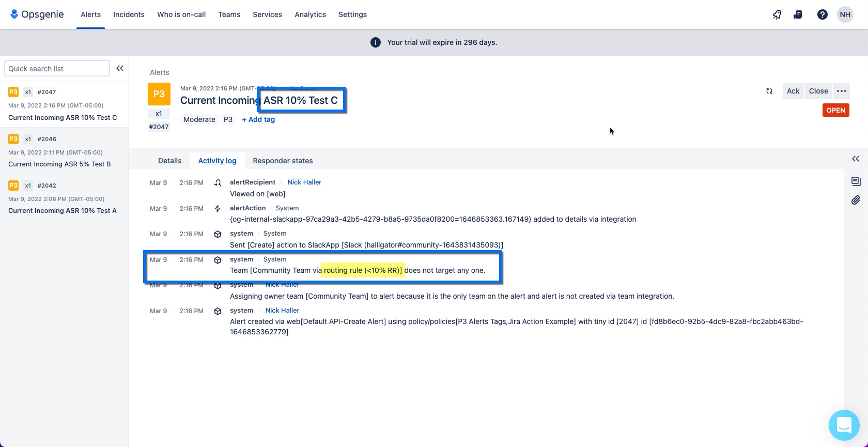Open the more actions ellipsis menu
The width and height of the screenshot is (868, 447).
point(842,91)
